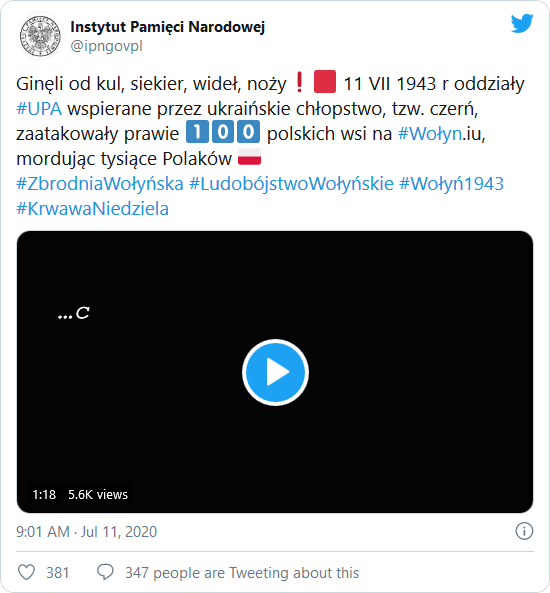Follow the #ZbrodniaWołyńska hashtag

click(x=100, y=184)
